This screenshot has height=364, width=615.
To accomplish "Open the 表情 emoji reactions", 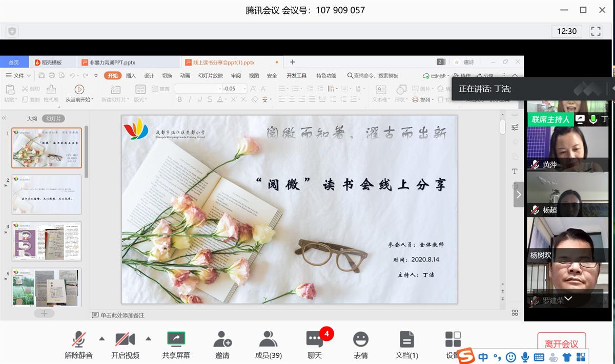I will (361, 339).
